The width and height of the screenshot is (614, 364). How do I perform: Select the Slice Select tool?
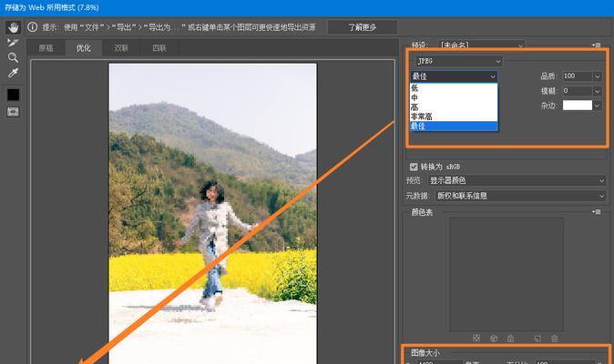click(13, 42)
